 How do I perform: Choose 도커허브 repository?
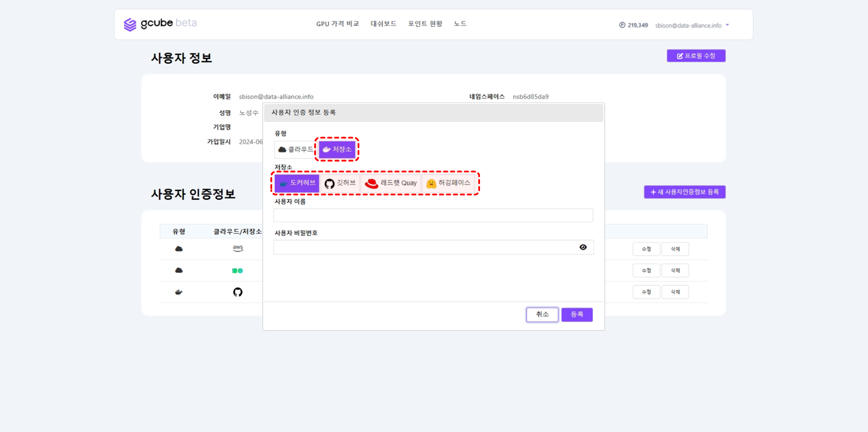coord(297,183)
